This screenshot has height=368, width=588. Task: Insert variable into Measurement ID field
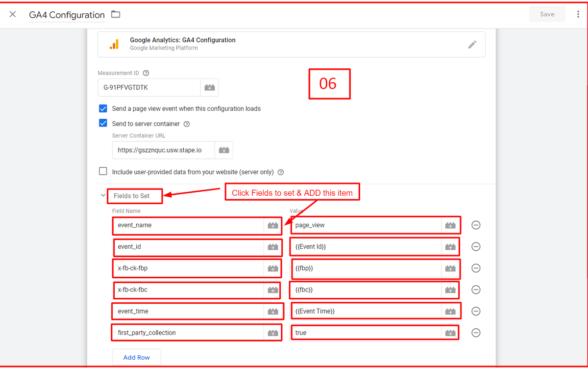[x=210, y=88]
